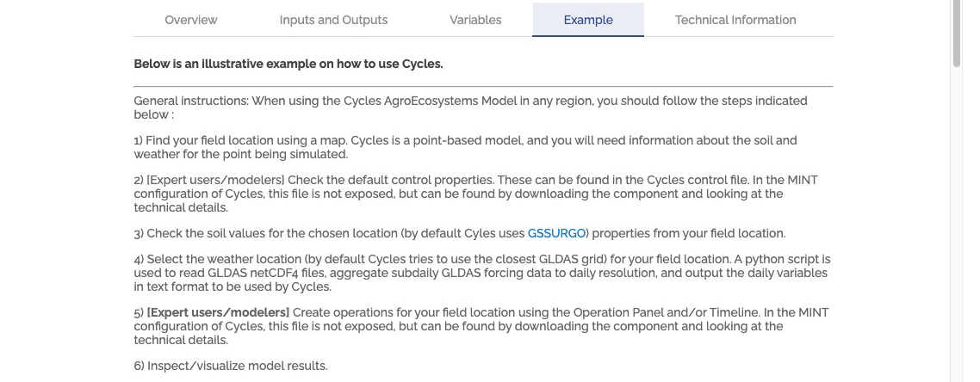This screenshot has width=980, height=382.
Task: Switch to the Overview tab
Action: (190, 20)
